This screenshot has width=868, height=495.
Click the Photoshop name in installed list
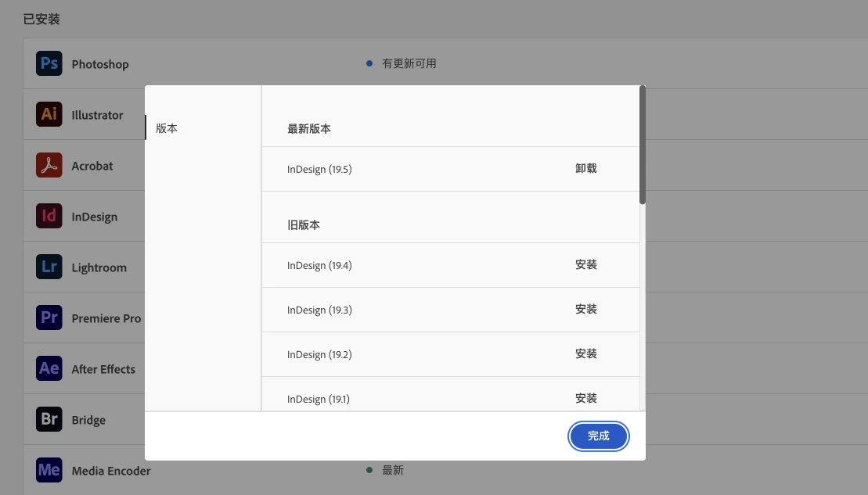tap(100, 64)
